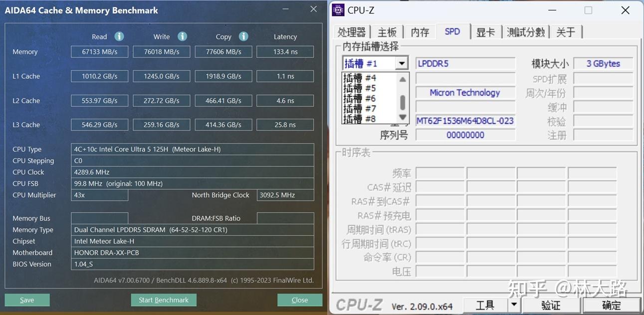Screen dimensions: 644x315
Task: Click the info icon next to Write
Action: (x=183, y=36)
